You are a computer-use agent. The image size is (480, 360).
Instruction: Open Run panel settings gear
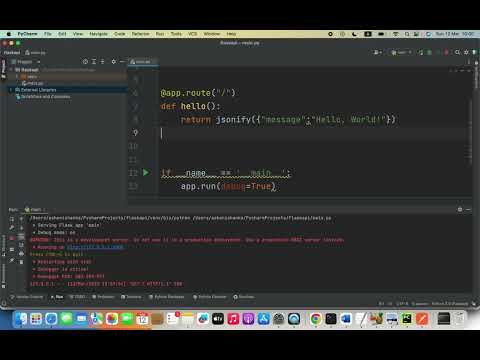click(x=460, y=209)
